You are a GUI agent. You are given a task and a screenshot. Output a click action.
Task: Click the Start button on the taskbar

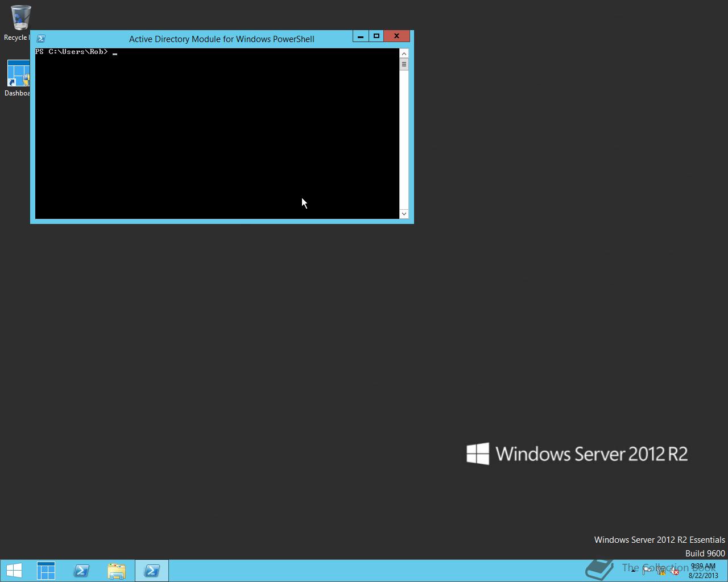(14, 571)
